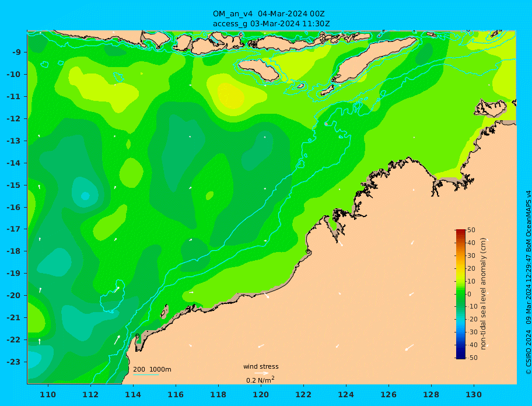Image resolution: width=532 pixels, height=406 pixels.
Task: Click latitude axis label -11
Action: pos(13,97)
